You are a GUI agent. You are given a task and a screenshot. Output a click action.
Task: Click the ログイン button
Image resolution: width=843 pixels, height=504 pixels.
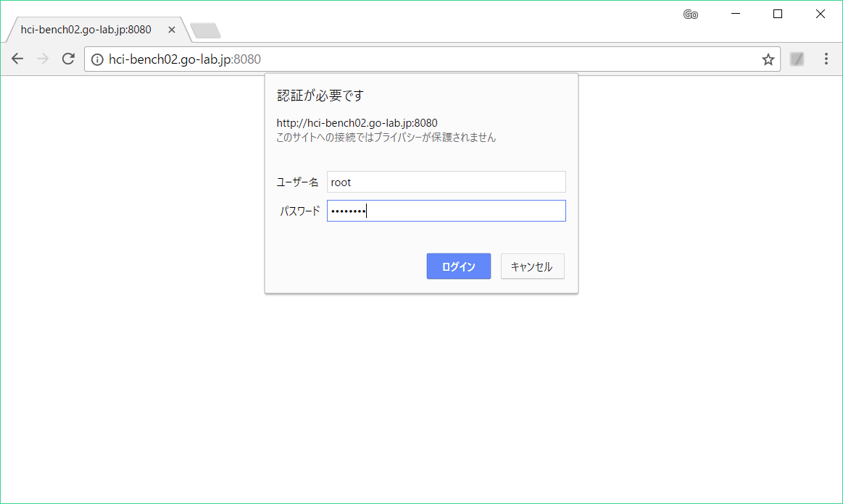click(459, 266)
